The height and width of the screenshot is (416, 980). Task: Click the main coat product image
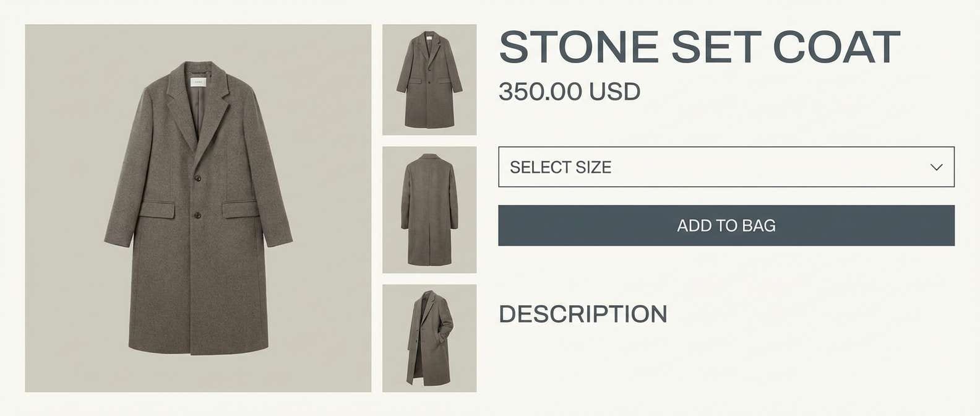[x=198, y=208]
